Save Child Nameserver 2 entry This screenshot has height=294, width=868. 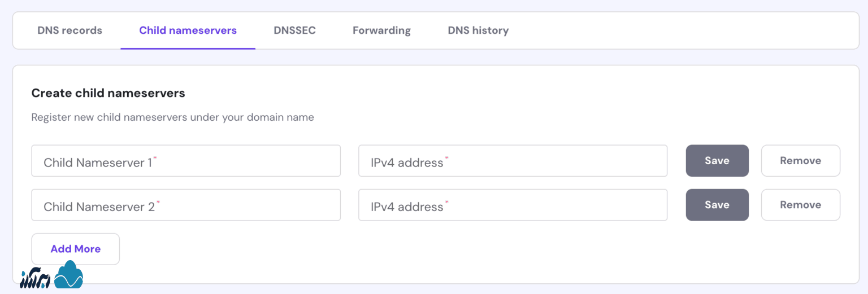click(717, 205)
